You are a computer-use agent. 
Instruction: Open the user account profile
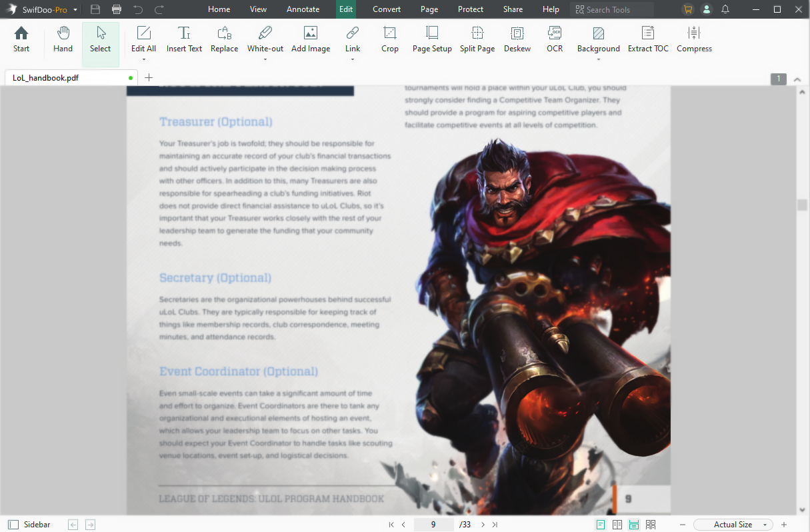click(x=707, y=9)
